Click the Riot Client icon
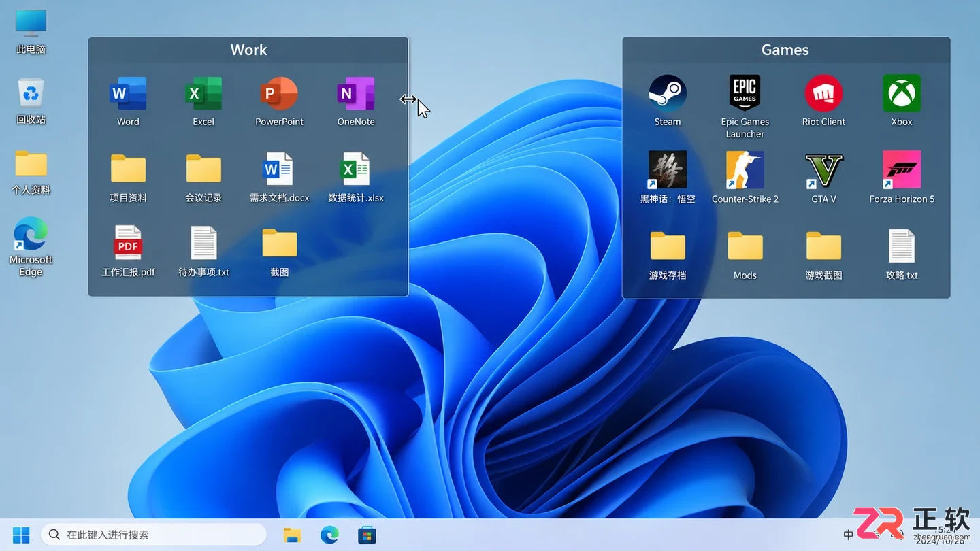980x551 pixels. click(x=823, y=93)
